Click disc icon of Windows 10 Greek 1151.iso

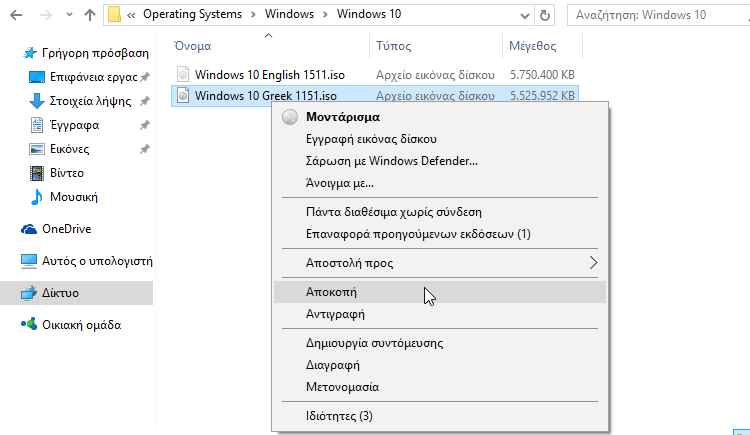183,96
